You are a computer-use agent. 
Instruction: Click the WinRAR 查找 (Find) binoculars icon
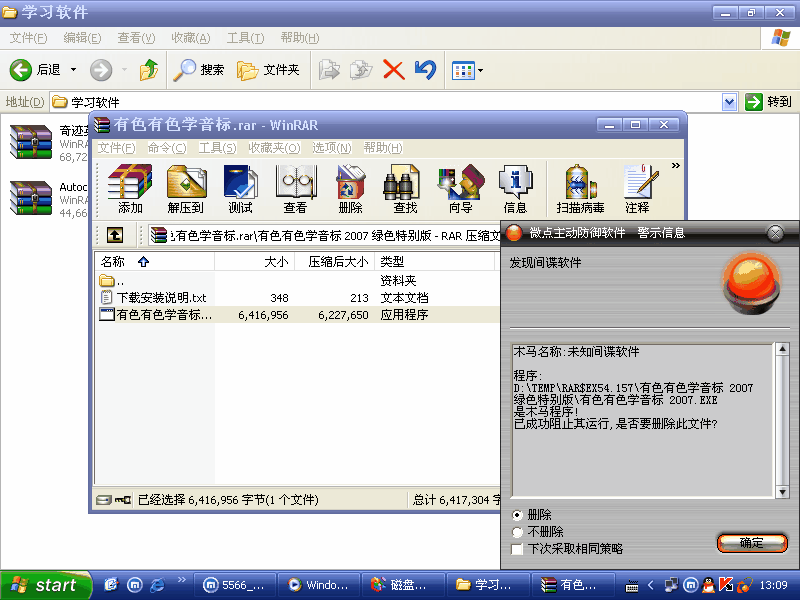tap(405, 189)
